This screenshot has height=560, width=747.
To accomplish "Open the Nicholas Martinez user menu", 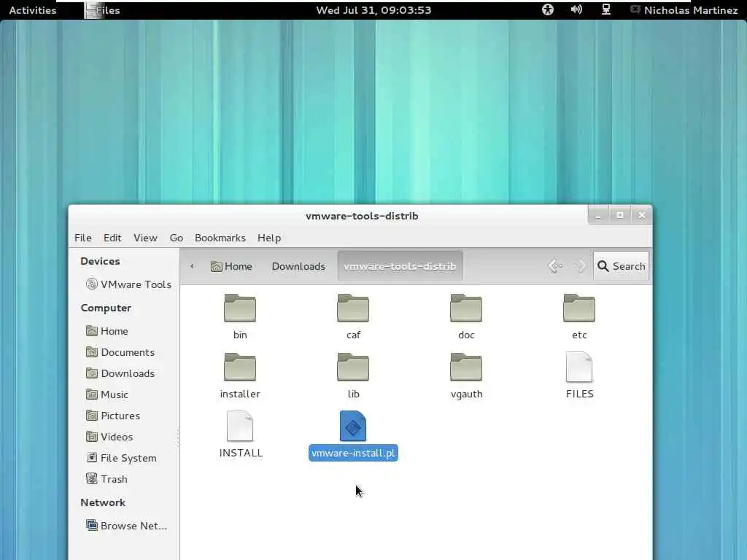I will click(684, 10).
